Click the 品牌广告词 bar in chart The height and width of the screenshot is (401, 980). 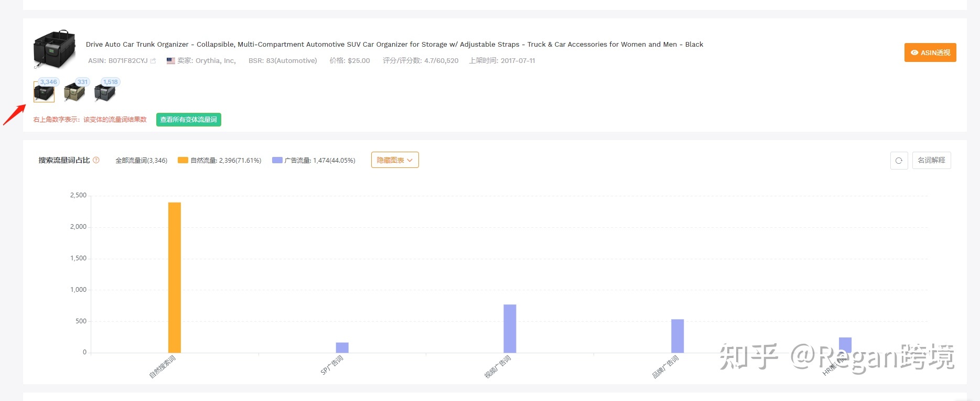677,336
